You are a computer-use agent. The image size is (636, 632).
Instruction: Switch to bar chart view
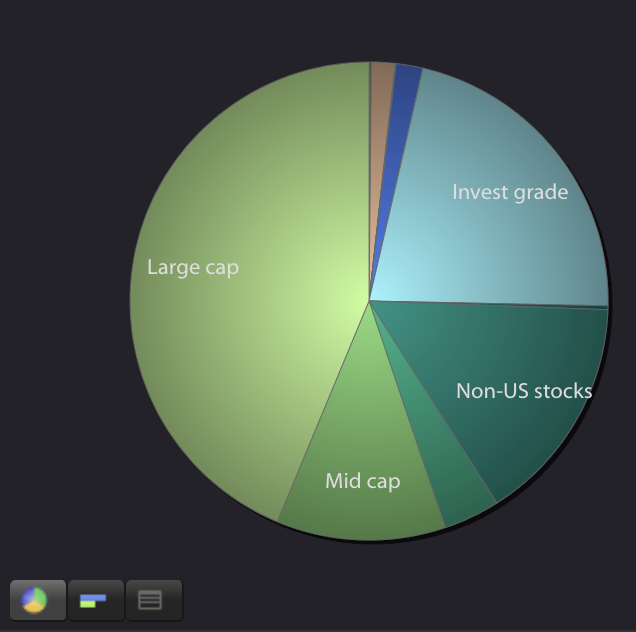(96, 600)
